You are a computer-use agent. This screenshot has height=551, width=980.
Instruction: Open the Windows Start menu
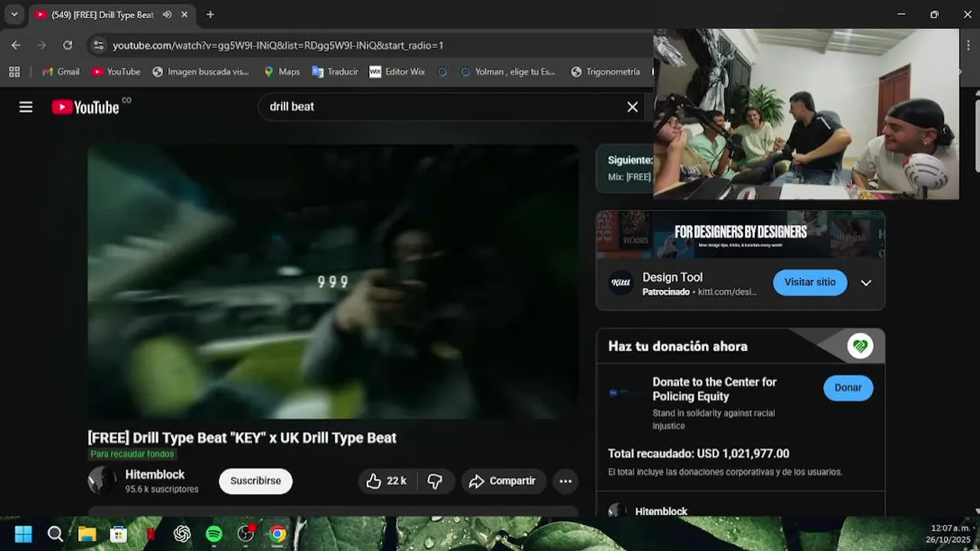(x=23, y=534)
